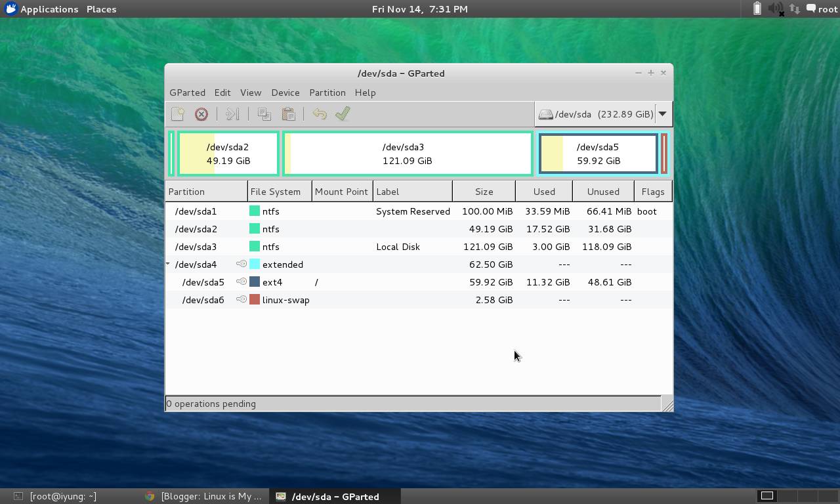Click the Paste partition toolbar icon
840x504 pixels.
coord(288,114)
